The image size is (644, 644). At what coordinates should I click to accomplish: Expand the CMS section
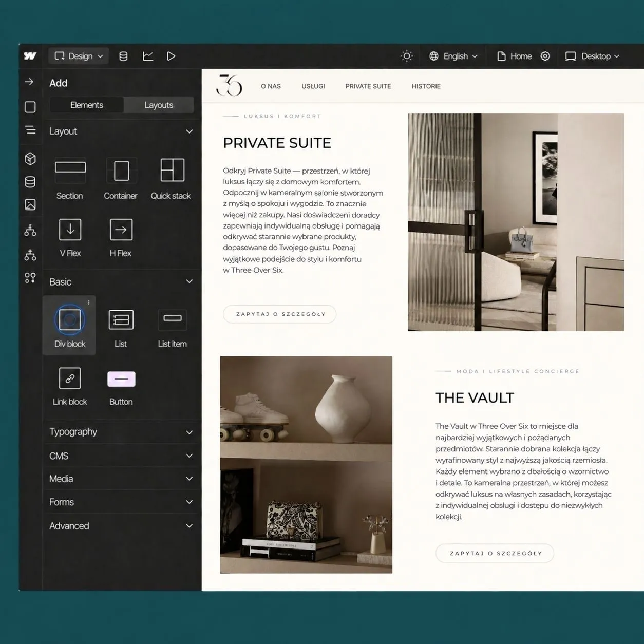point(121,456)
